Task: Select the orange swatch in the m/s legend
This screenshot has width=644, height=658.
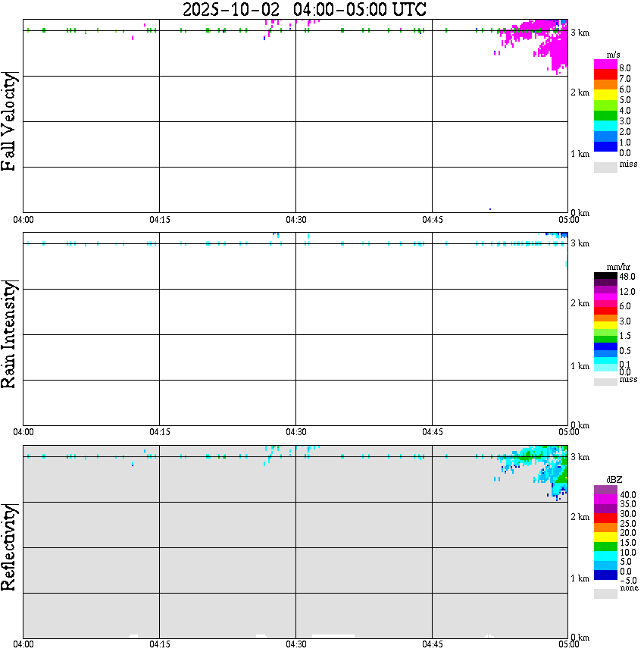Action: click(x=605, y=85)
